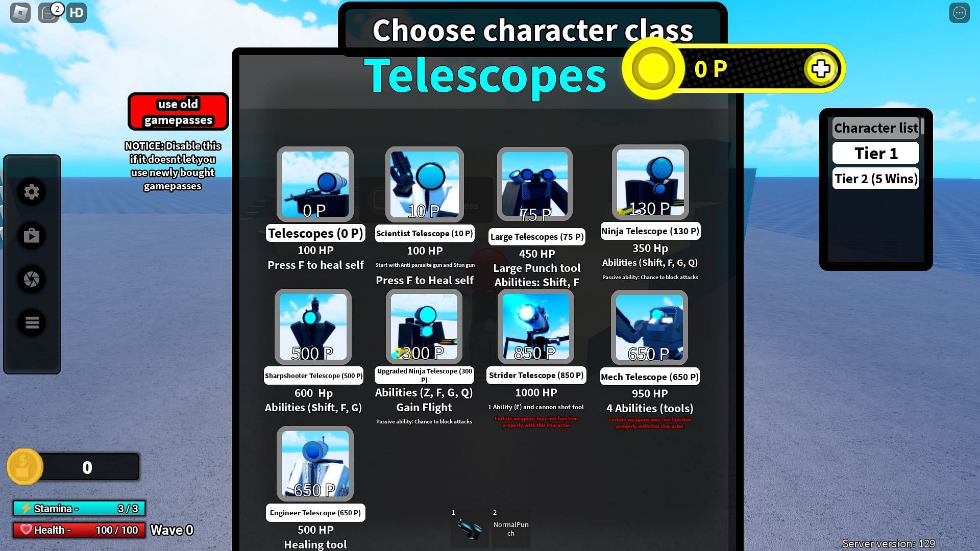Click the Character list dropdown button
980x551 pixels.
pyautogui.click(x=874, y=128)
